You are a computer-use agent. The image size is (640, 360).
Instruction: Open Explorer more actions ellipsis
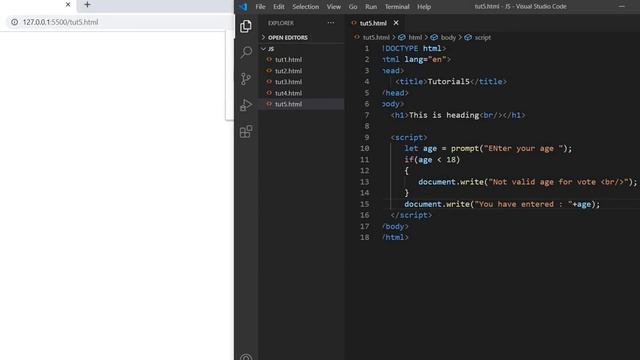click(x=331, y=23)
